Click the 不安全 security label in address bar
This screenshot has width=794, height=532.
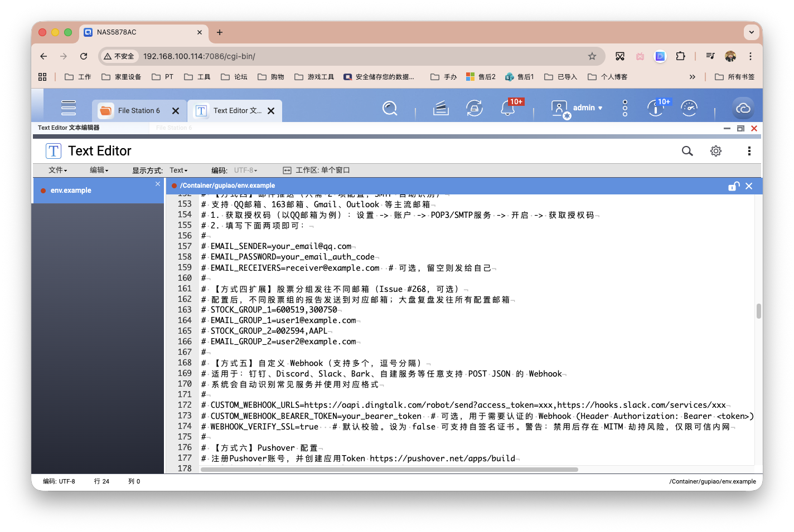tap(119, 56)
